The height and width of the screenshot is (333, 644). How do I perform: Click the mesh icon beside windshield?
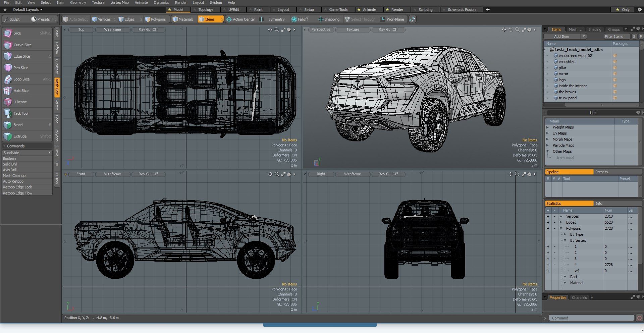[556, 62]
